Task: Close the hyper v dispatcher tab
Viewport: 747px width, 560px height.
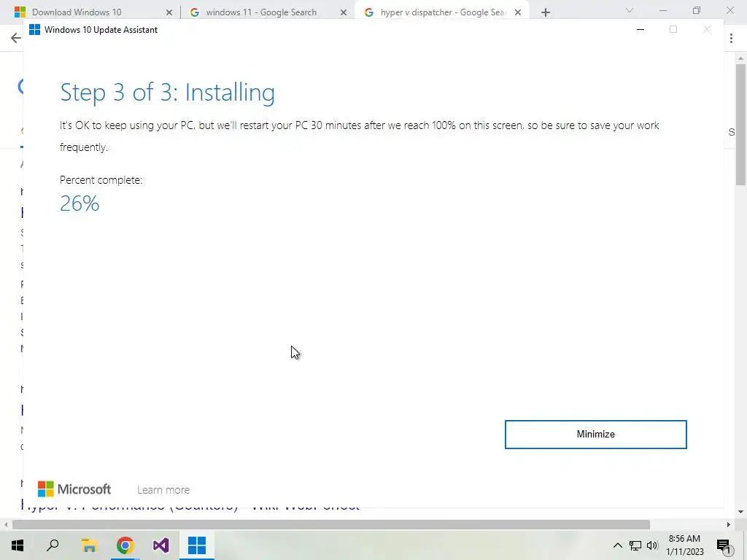Action: click(518, 12)
